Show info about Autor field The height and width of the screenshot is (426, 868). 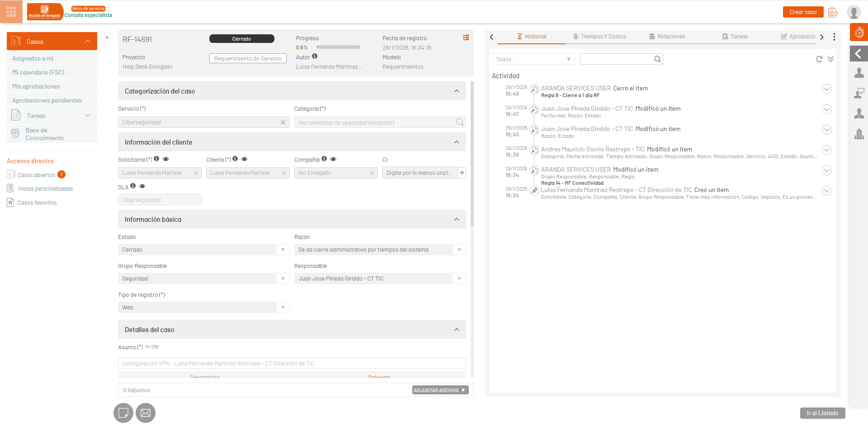(x=315, y=56)
